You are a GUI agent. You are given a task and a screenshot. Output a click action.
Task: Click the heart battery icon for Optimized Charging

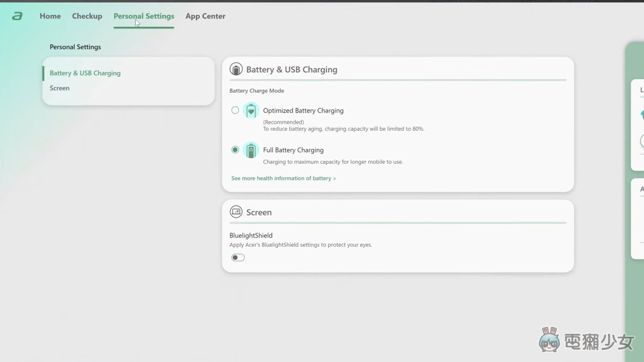[x=251, y=110]
